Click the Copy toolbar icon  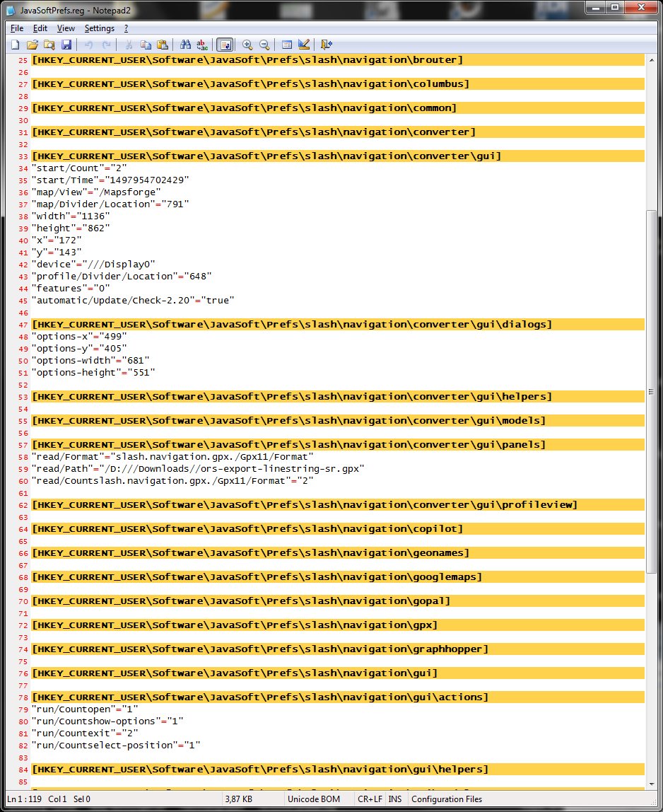pyautogui.click(x=146, y=45)
